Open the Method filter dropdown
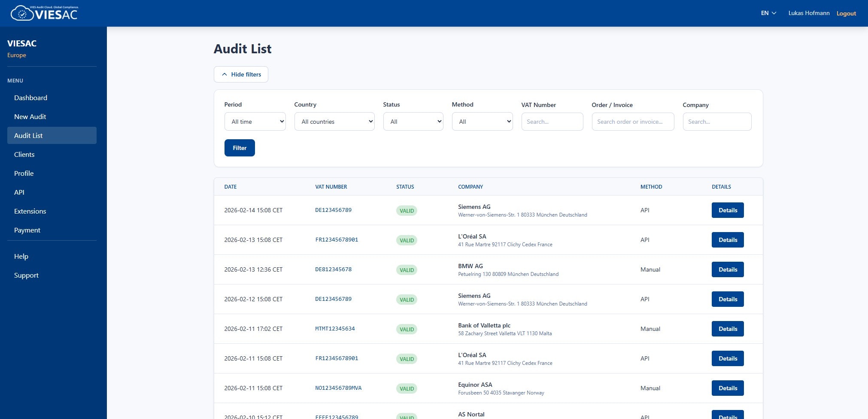Viewport: 868px width, 419px height. 482,121
